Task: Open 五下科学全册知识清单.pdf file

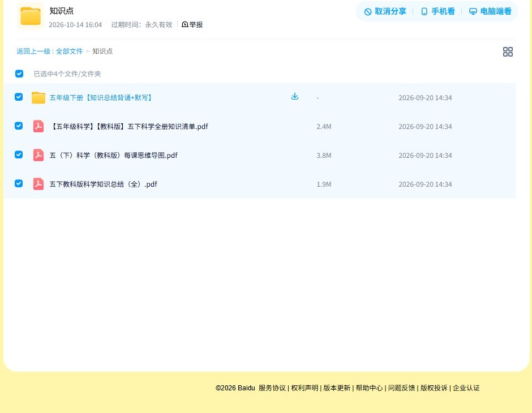Action: 129,127
